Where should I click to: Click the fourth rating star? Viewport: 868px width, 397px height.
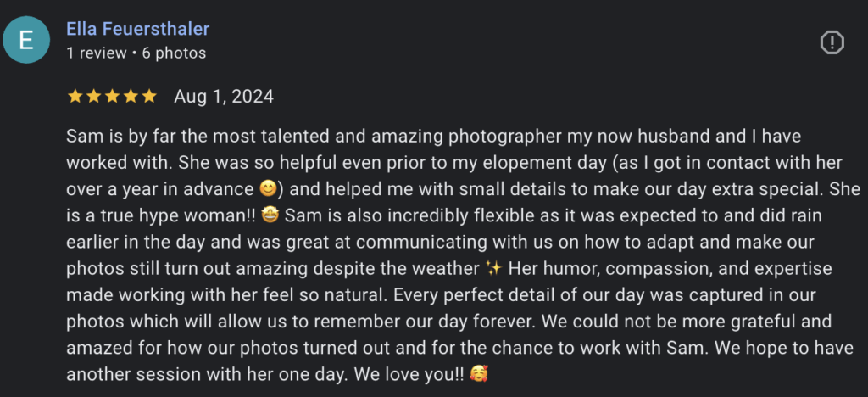click(131, 96)
